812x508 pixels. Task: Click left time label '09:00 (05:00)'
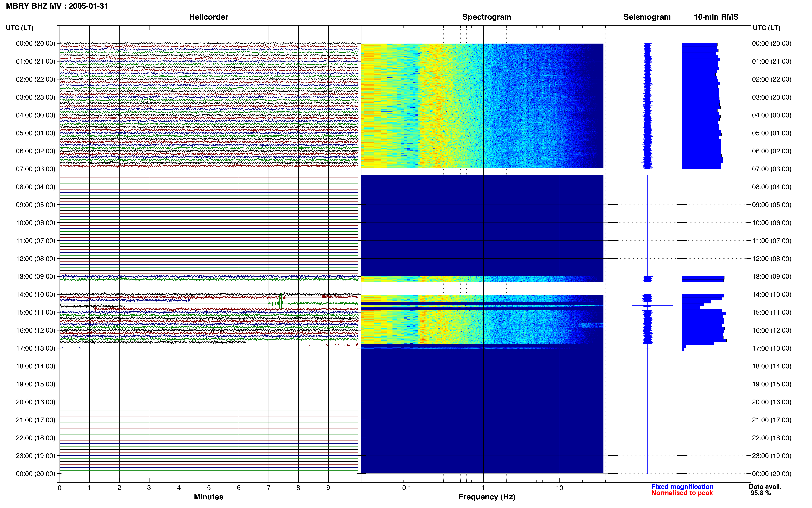(36, 205)
